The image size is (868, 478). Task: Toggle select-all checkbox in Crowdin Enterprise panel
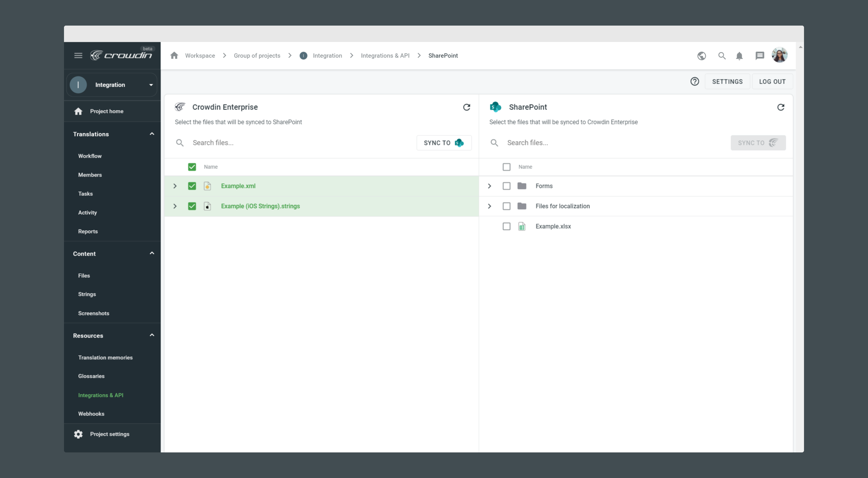point(192,167)
